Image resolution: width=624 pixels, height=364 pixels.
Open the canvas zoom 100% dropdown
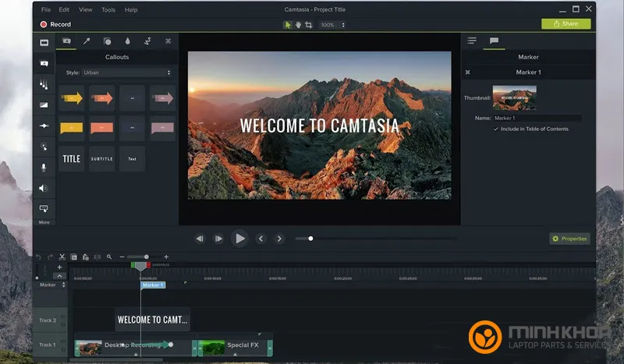332,25
